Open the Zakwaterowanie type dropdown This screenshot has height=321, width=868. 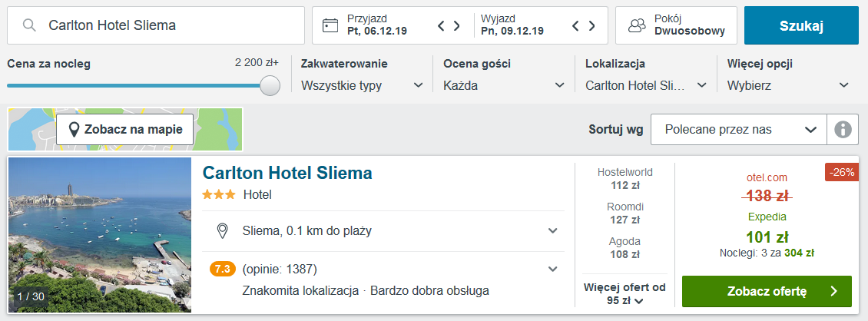(363, 85)
